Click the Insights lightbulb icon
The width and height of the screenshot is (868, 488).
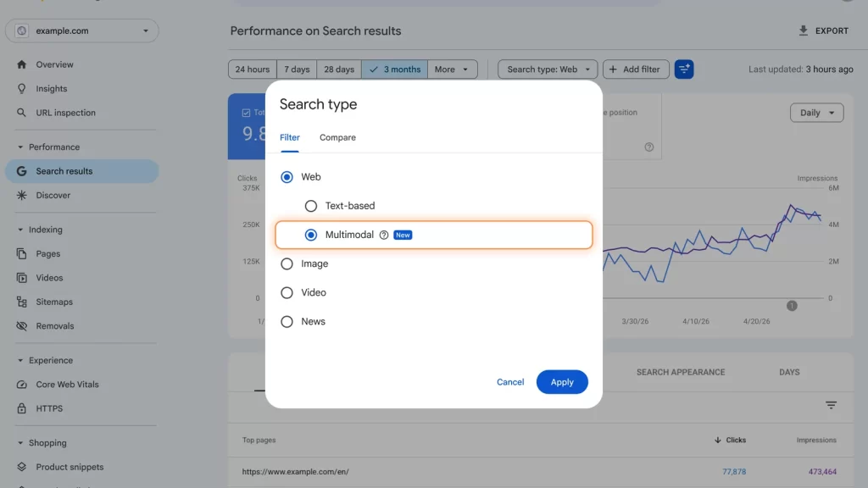coord(21,88)
